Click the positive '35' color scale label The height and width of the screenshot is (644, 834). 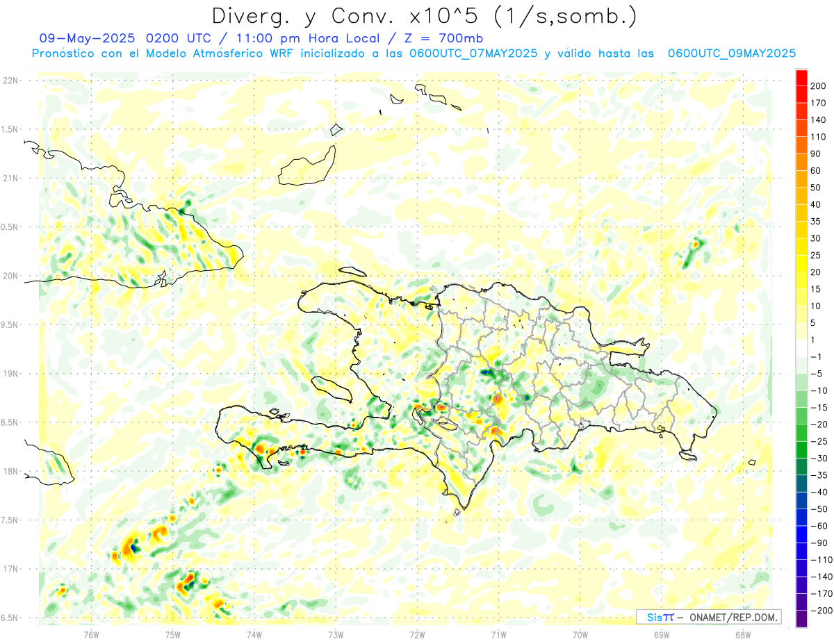817,222
